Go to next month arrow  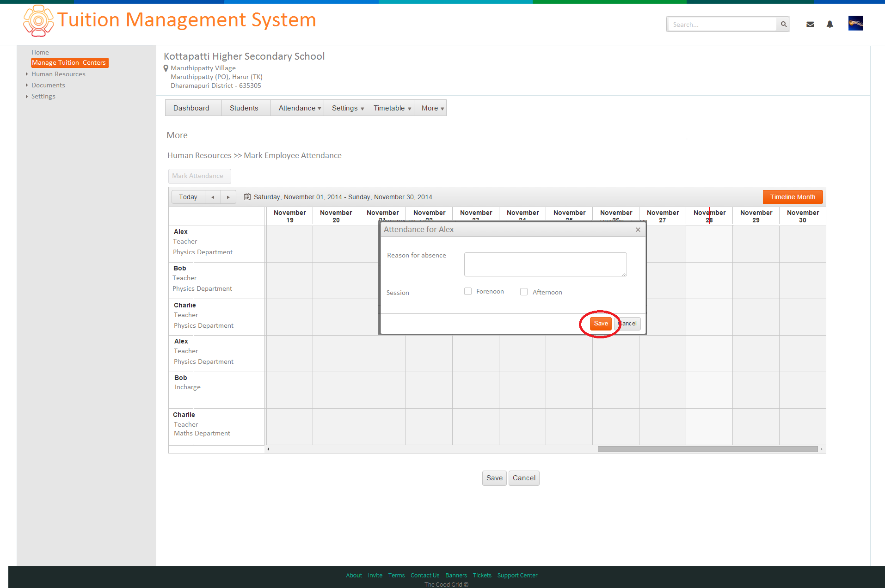pos(228,197)
